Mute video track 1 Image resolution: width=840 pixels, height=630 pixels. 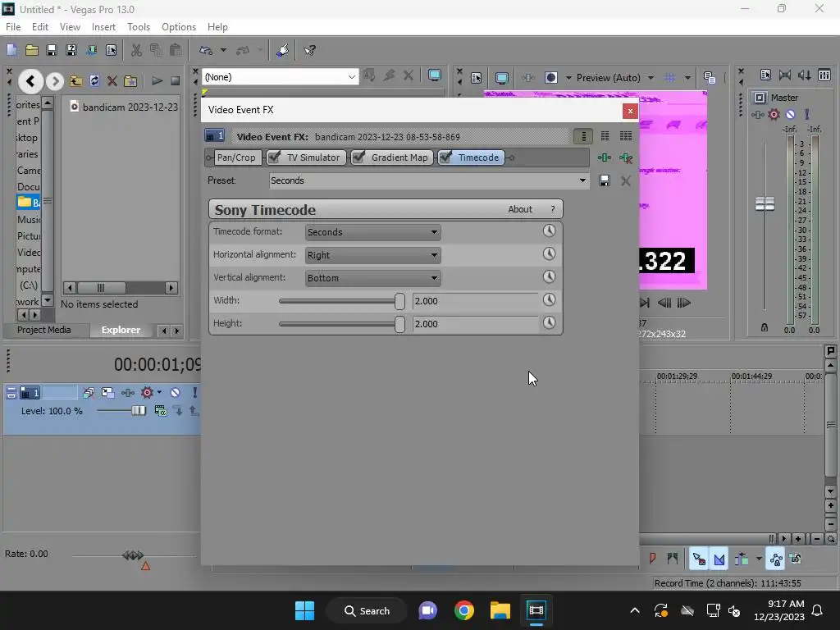(176, 393)
